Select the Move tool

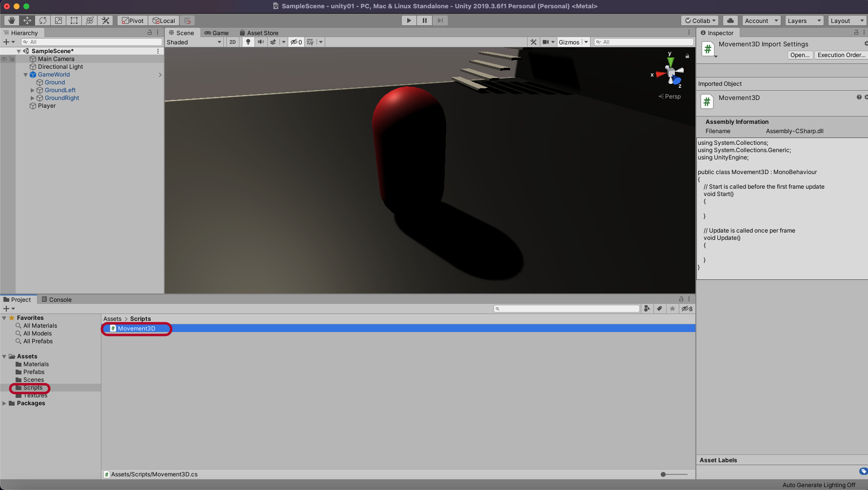tap(27, 20)
